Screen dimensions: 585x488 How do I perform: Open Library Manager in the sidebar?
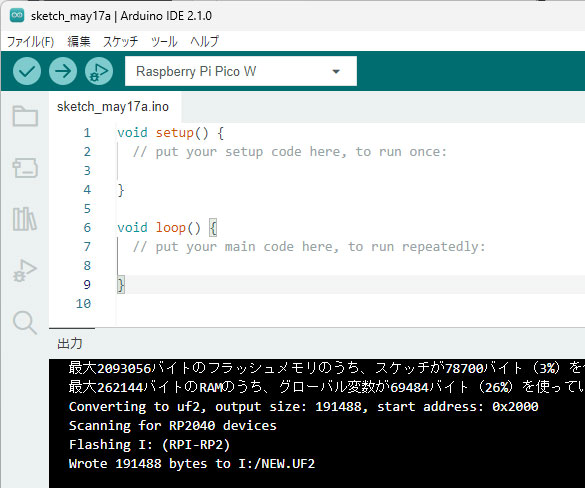click(25, 219)
